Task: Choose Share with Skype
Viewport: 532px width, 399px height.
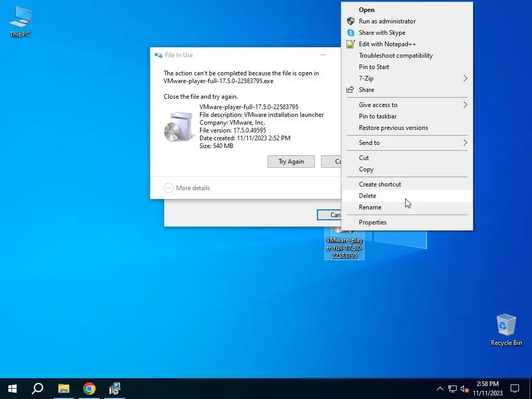Action: point(407,33)
